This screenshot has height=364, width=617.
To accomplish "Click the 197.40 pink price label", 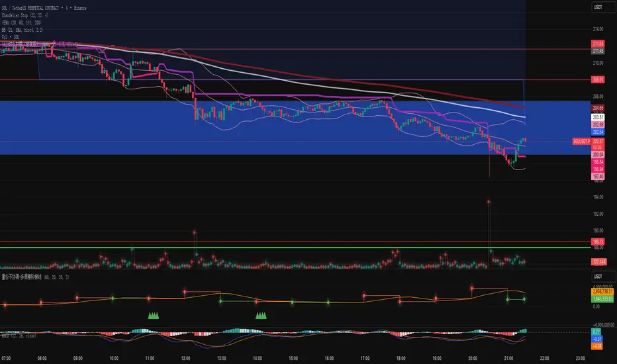I will (598, 177).
